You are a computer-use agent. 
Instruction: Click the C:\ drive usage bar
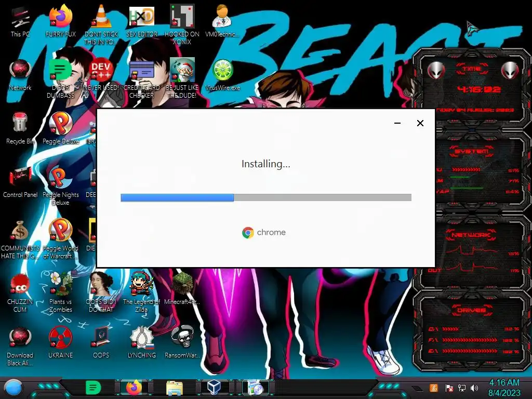click(x=450, y=329)
